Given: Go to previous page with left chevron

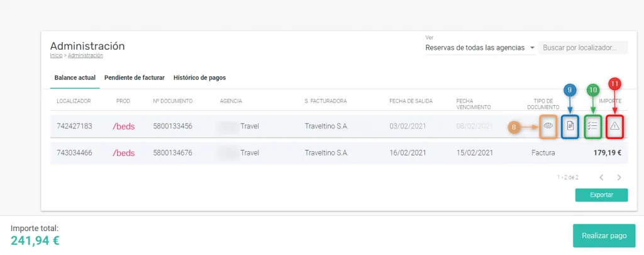Looking at the screenshot, I should click(601, 178).
